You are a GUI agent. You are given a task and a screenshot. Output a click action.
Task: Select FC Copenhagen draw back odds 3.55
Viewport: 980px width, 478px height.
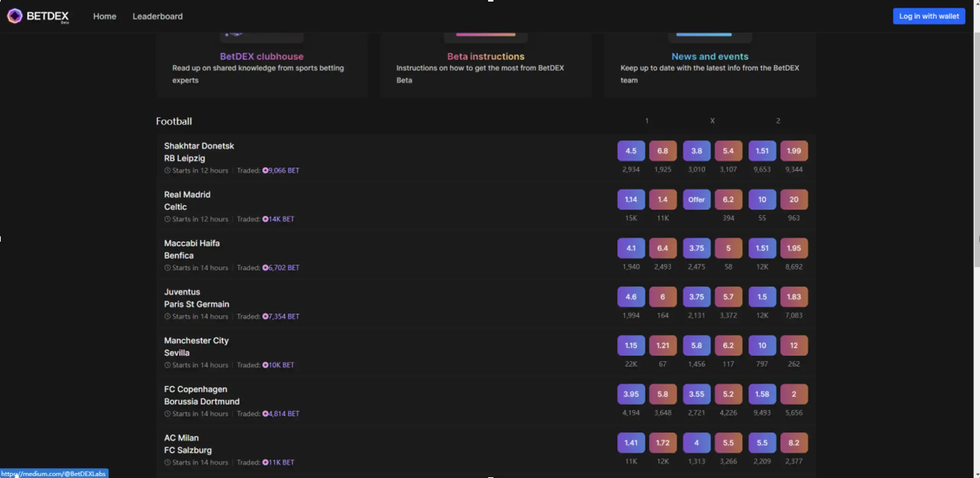pyautogui.click(x=696, y=394)
